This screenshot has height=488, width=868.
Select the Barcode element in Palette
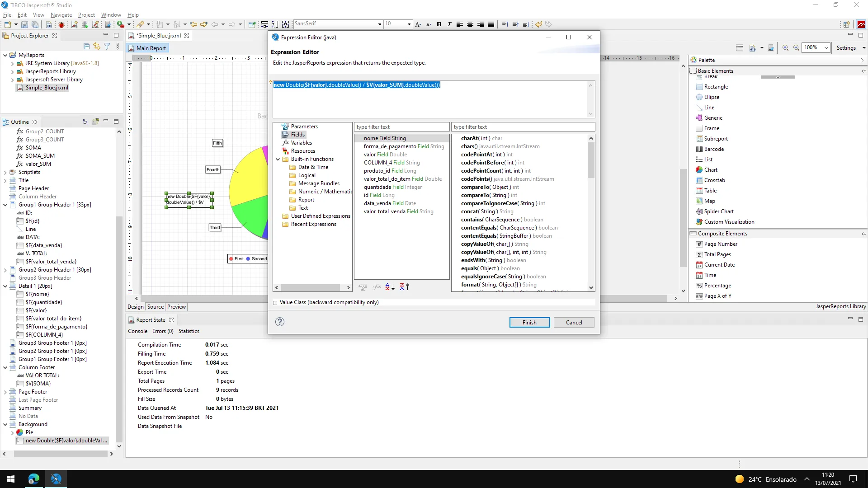tap(713, 149)
